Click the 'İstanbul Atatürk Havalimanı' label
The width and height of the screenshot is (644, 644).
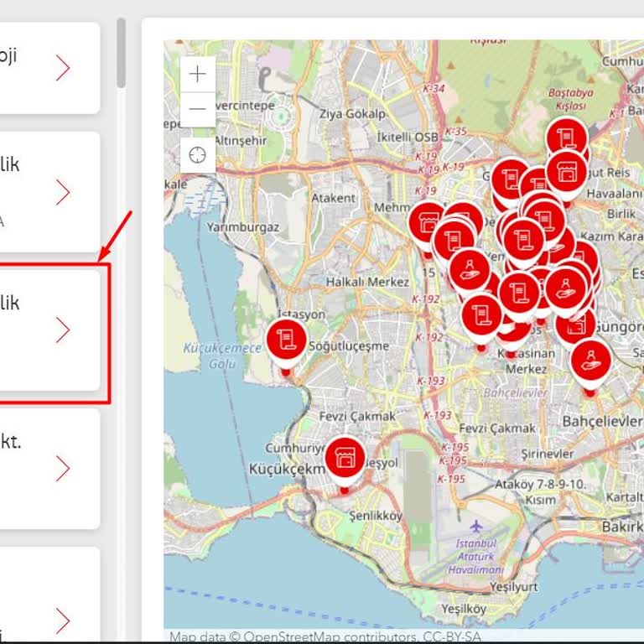[x=476, y=557]
